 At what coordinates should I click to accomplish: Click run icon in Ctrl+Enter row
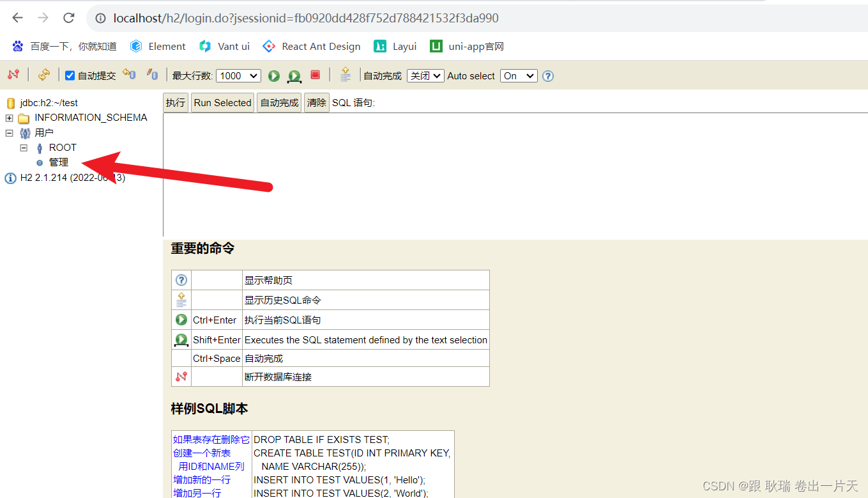pyautogui.click(x=181, y=320)
